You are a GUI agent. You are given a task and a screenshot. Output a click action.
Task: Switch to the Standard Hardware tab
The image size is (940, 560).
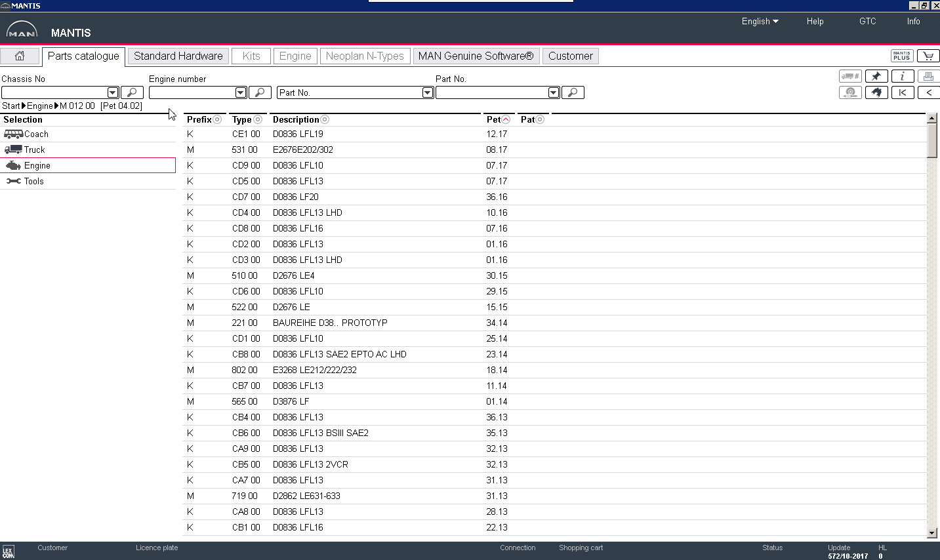click(x=178, y=56)
